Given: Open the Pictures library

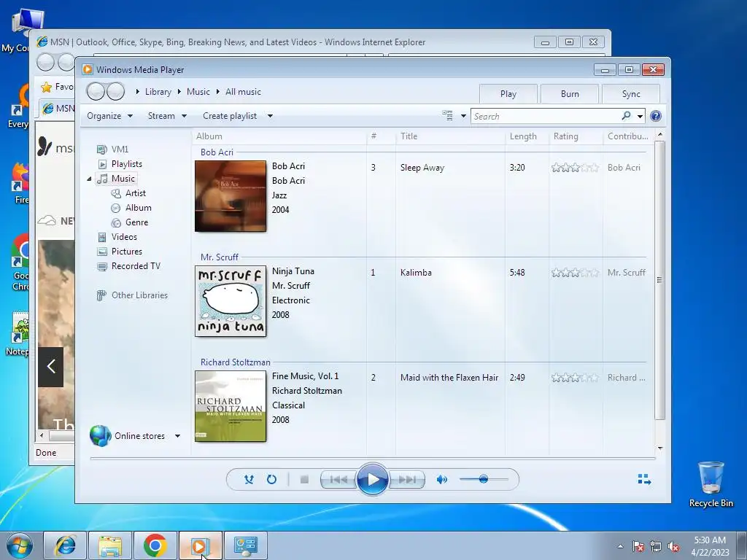Looking at the screenshot, I should pyautogui.click(x=120, y=252).
